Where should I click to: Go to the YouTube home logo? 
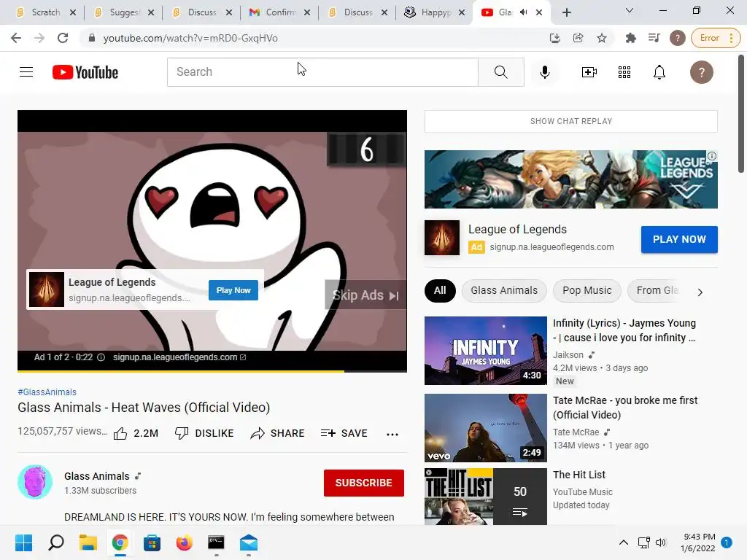tap(85, 72)
